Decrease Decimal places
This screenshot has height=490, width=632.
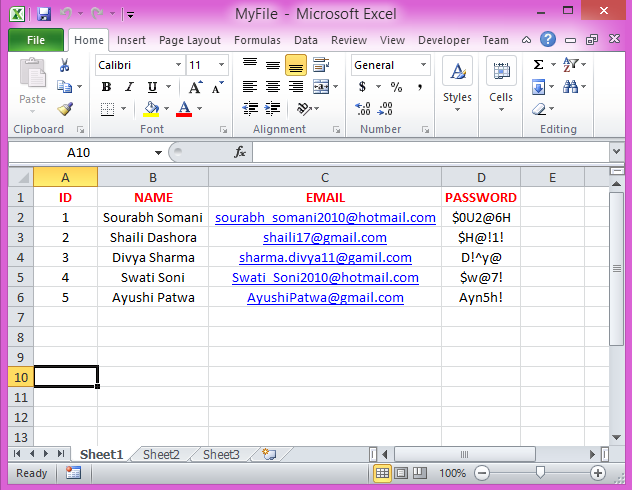pyautogui.click(x=385, y=109)
